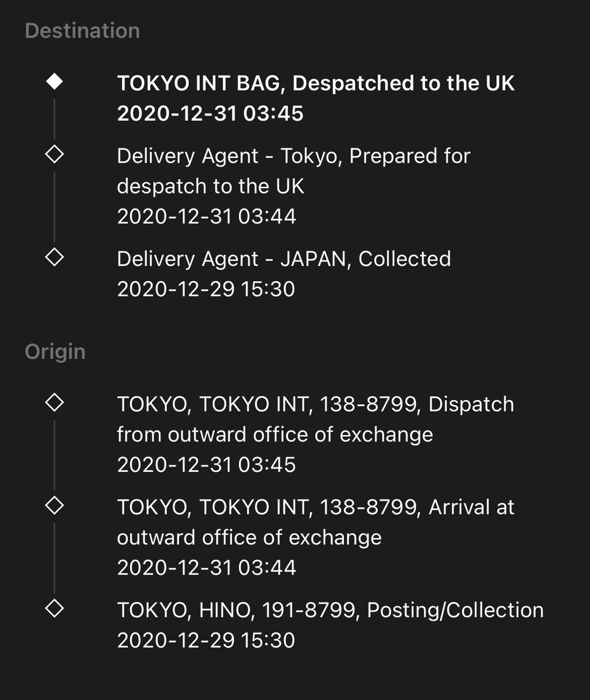Click the diamond marker beside Prepared for despatch
590x700 pixels.
click(54, 155)
